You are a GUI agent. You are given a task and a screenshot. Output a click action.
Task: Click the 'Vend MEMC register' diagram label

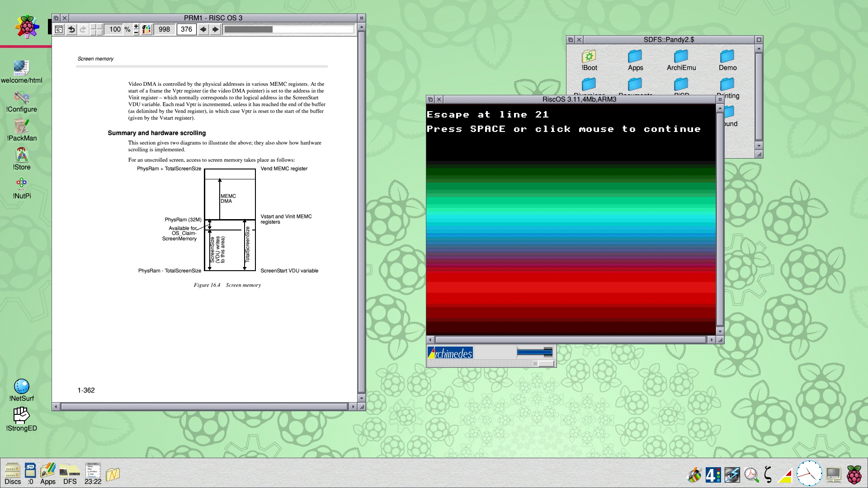click(284, 169)
